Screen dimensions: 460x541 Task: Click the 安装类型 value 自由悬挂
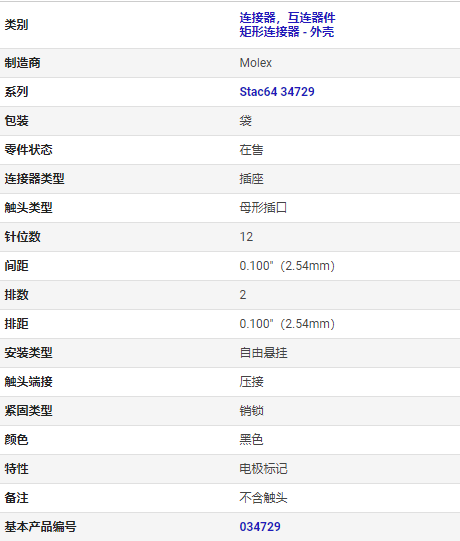click(x=263, y=353)
